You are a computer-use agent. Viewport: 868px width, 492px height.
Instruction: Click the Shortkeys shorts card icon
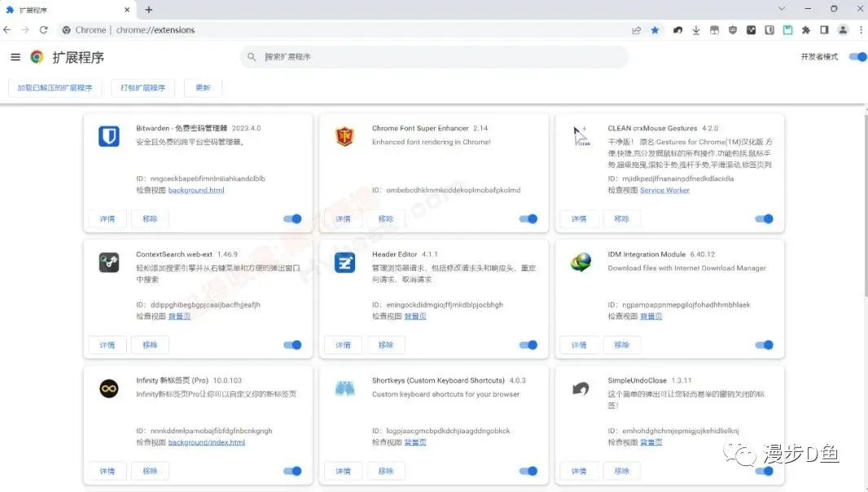tap(344, 389)
